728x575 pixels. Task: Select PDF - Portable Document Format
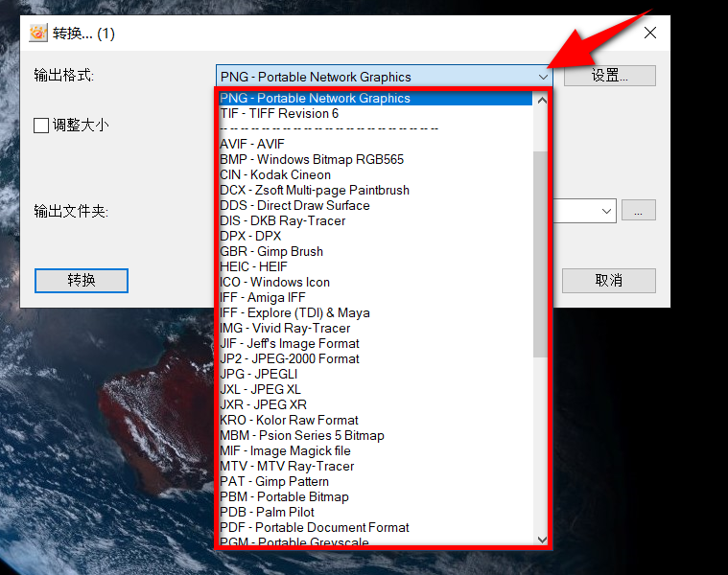coord(315,528)
